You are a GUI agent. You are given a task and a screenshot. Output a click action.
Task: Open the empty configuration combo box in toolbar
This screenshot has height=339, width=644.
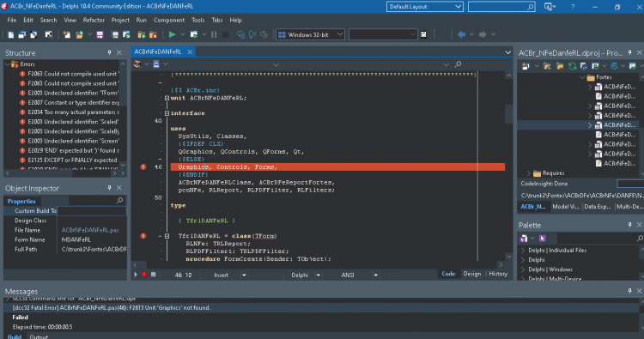pyautogui.click(x=383, y=34)
